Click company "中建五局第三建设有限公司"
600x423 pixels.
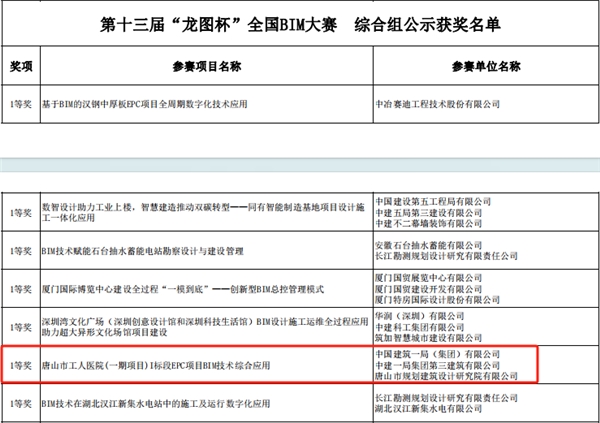coord(428,213)
